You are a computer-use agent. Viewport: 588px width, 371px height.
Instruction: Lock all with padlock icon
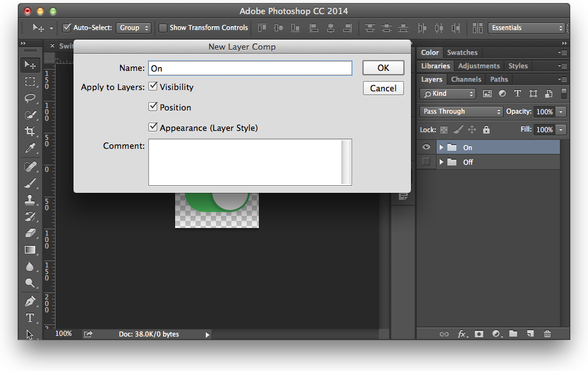tap(486, 130)
